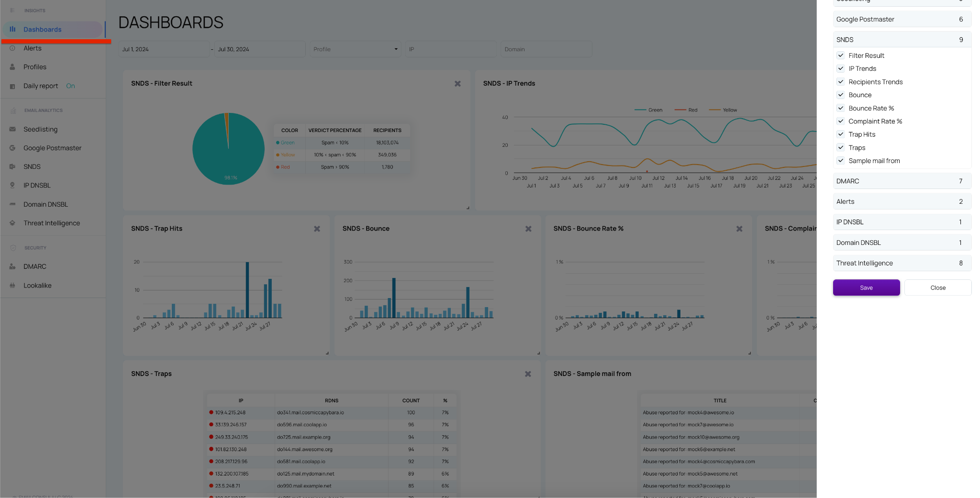
Task: Click resize handle of Trap Hits widget
Action: (327, 353)
